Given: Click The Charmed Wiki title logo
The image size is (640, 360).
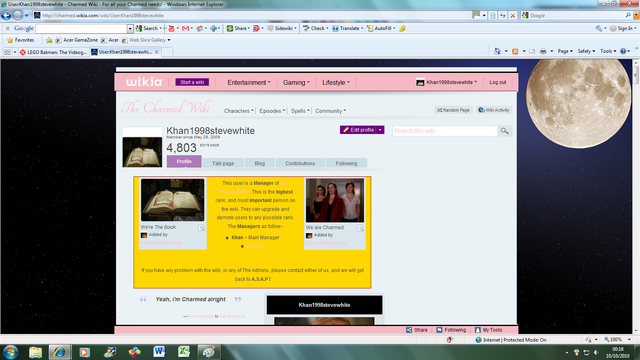Looking at the screenshot, I should (166, 107).
